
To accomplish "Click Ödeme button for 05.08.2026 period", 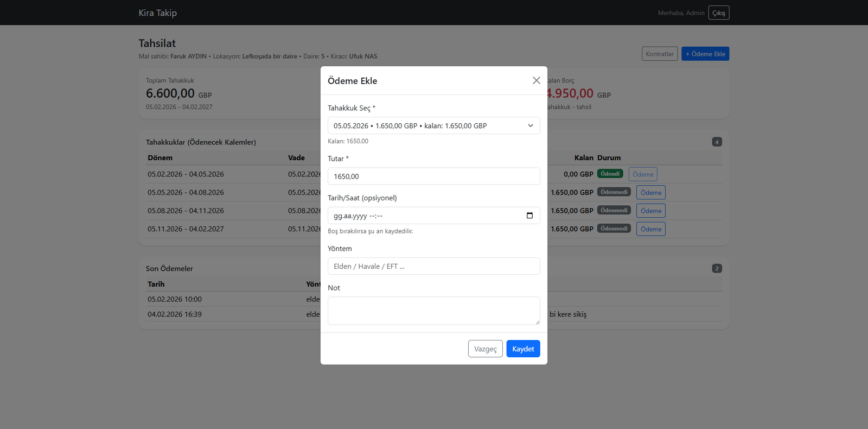I will pyautogui.click(x=650, y=211).
